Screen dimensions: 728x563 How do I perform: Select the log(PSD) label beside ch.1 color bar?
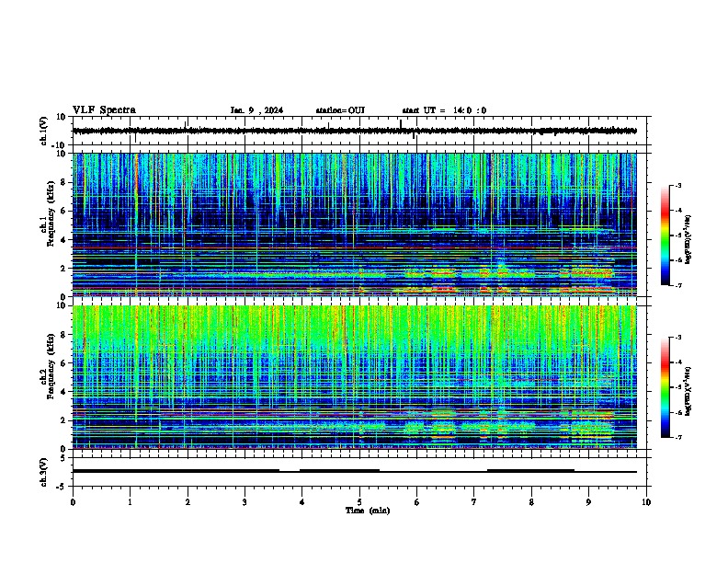pyautogui.click(x=688, y=239)
